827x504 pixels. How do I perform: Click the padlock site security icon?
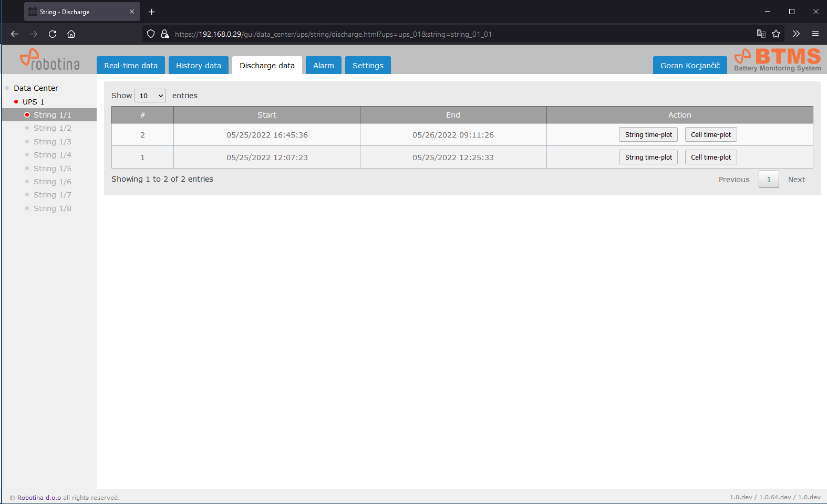[165, 34]
